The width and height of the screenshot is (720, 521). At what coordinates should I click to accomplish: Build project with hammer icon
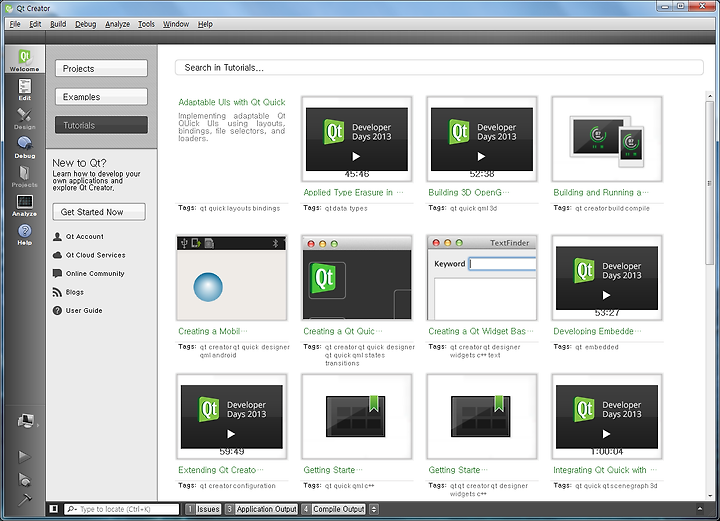click(x=24, y=499)
